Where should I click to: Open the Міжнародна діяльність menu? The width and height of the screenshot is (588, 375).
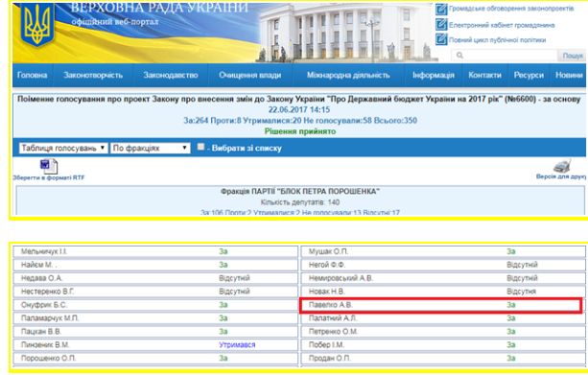[x=348, y=75]
